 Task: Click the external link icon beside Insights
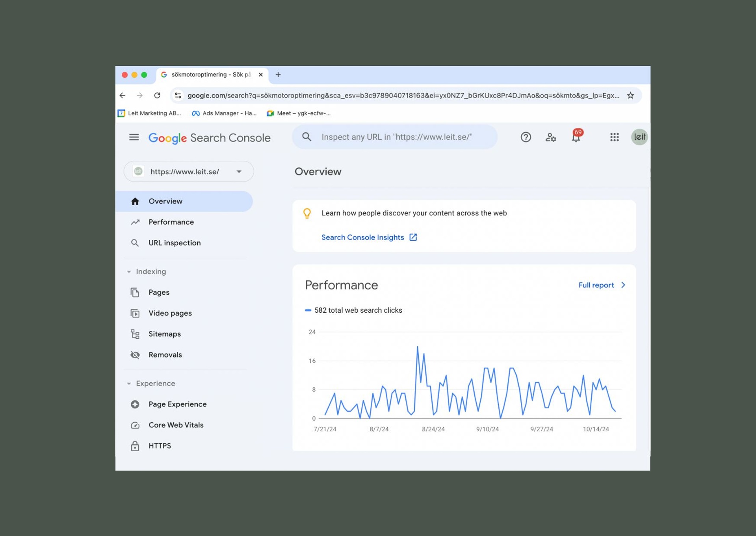click(x=413, y=237)
